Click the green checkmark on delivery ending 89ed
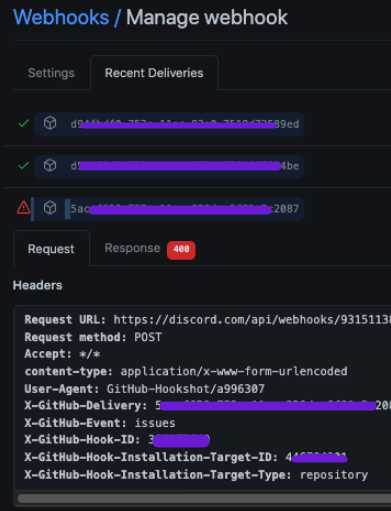This screenshot has height=511, width=391. point(23,124)
